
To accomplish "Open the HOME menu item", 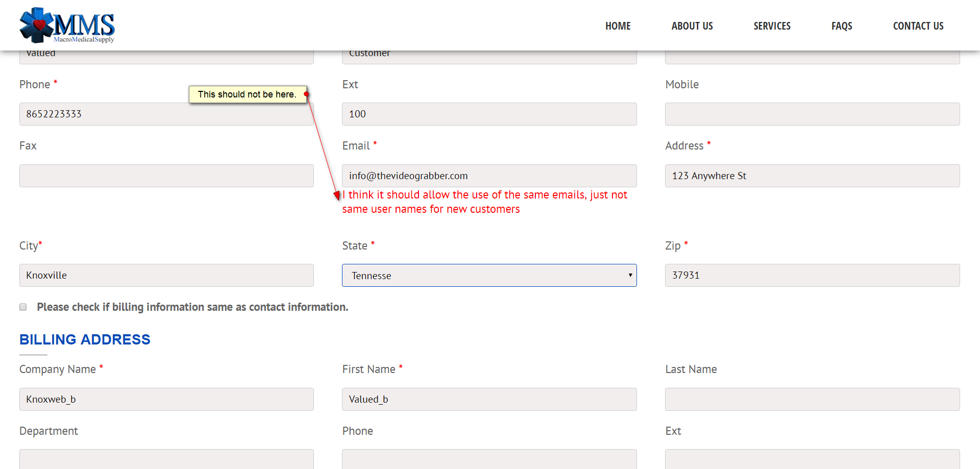I will click(x=618, y=26).
